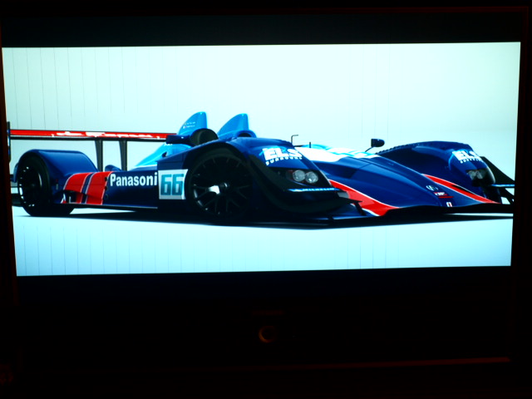Select the black side mirror on the car

(x=377, y=143)
